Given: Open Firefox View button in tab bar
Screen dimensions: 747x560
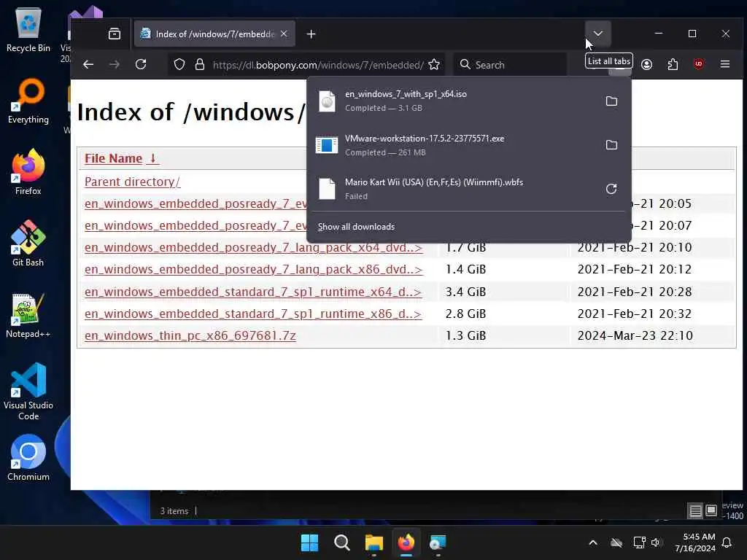Looking at the screenshot, I should point(115,34).
